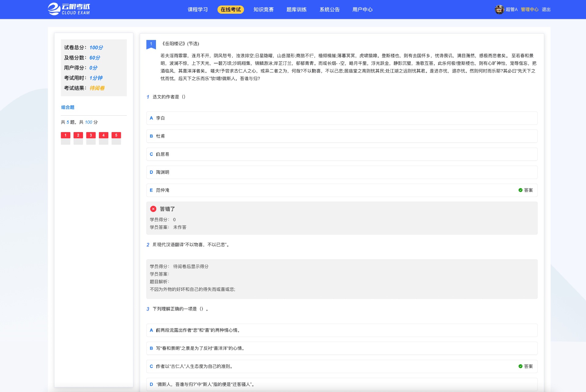Select option B about 春和景明
Image resolution: width=586 pixels, height=392 pixels.
coord(342,348)
